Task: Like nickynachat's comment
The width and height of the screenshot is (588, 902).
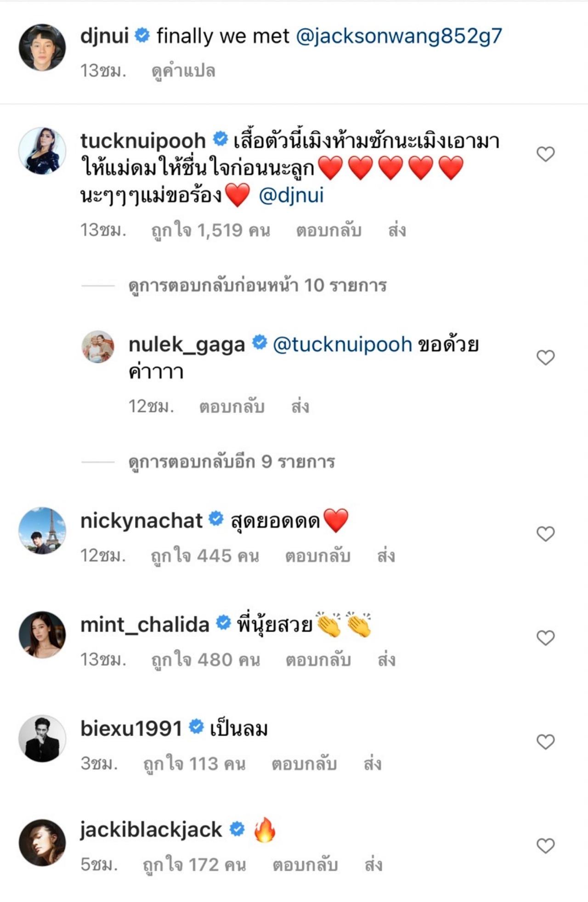Action: click(545, 533)
